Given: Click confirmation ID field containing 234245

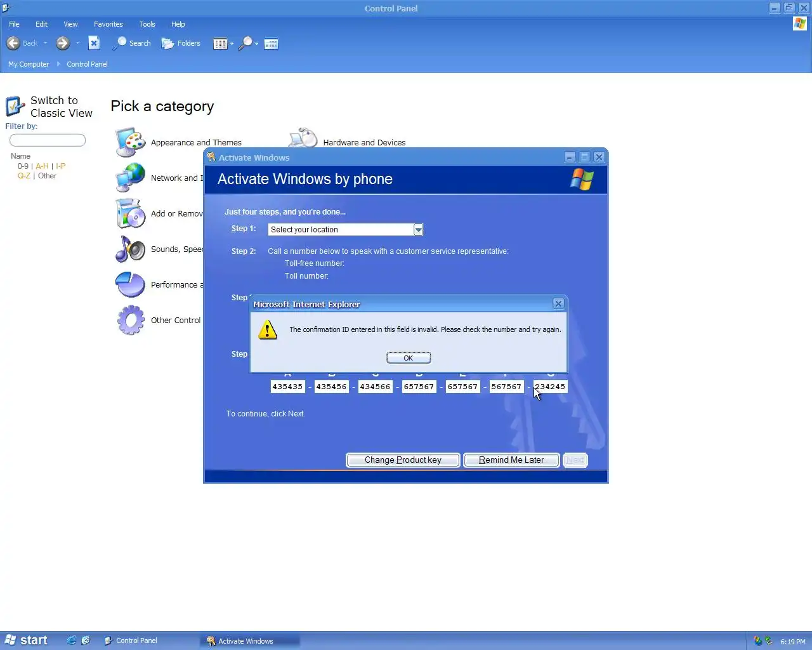Looking at the screenshot, I should point(550,387).
